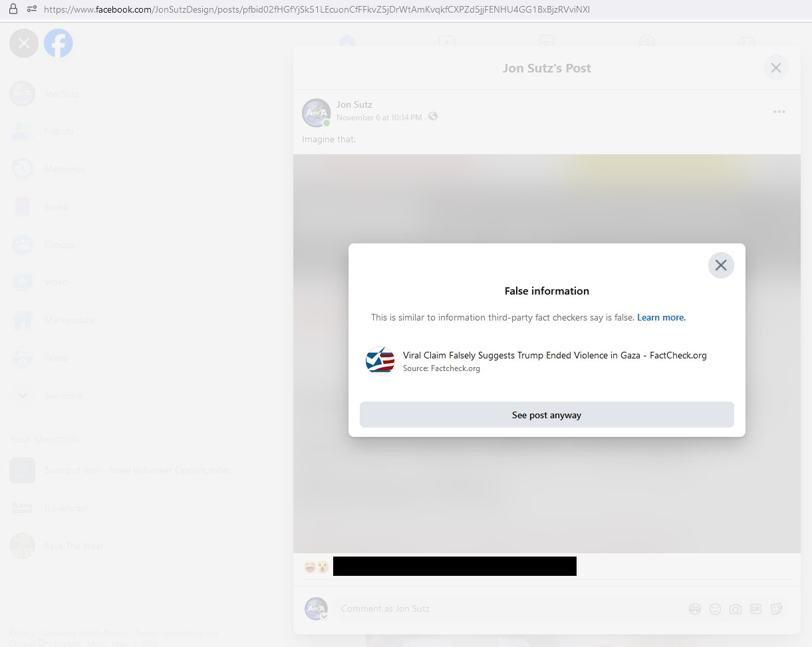Viewport: 812px width, 647px height.
Task: Attach a photo using the camera icon
Action: (736, 608)
